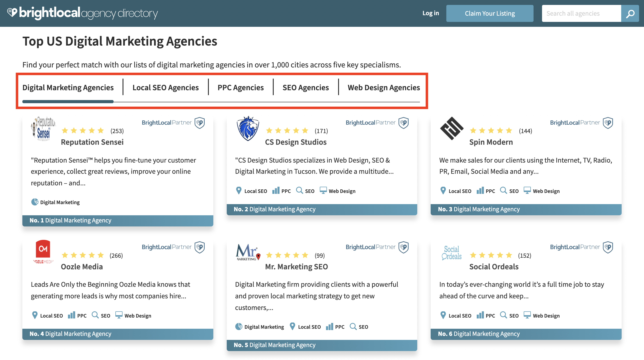Click the Claim Your Listing button
Viewport: 644px width, 360px height.
tap(489, 13)
